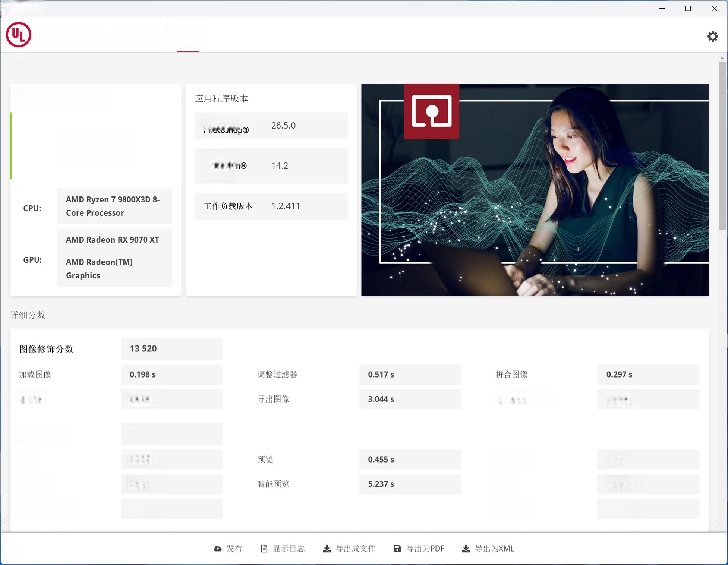Screen dimensions: 728x565
Task: Click the 0.297 s merge value
Action: [619, 375]
